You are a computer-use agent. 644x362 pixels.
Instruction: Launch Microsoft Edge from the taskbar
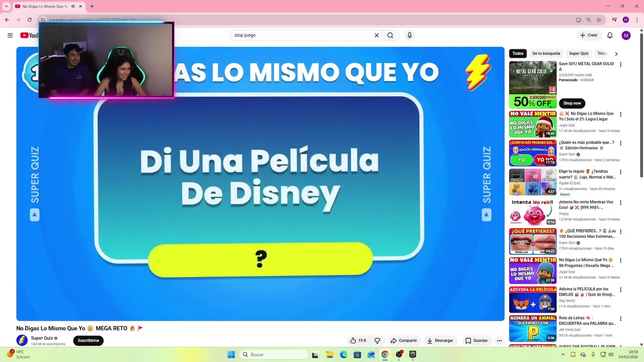click(x=343, y=354)
